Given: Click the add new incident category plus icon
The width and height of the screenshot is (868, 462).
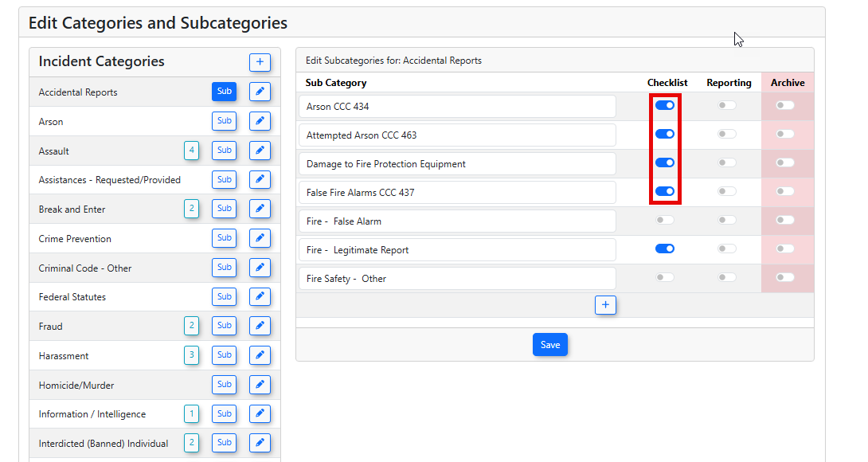Looking at the screenshot, I should (260, 62).
